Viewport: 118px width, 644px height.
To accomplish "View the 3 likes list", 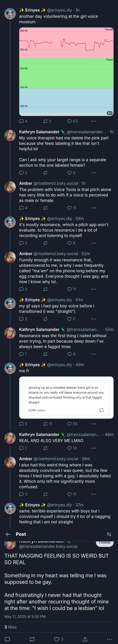I will click(10, 627).
